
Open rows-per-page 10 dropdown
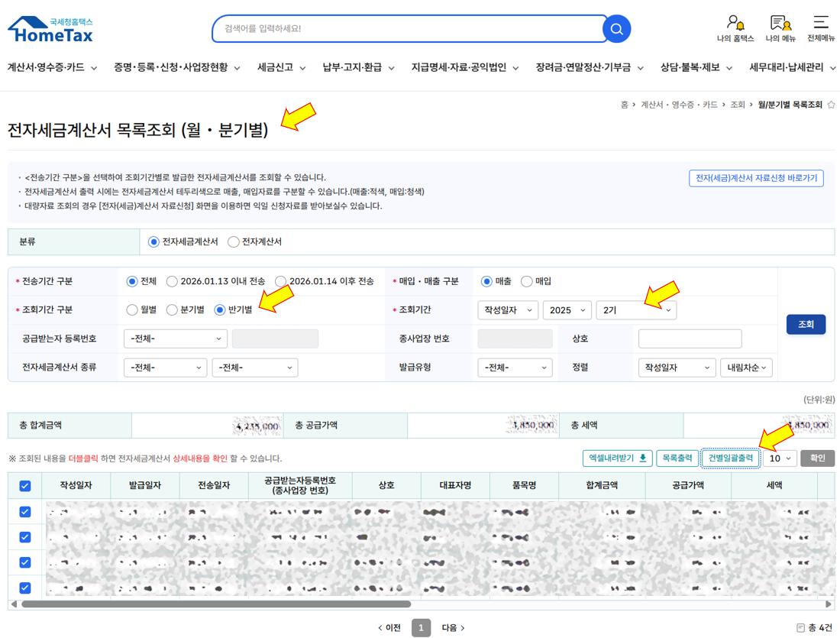(x=780, y=458)
